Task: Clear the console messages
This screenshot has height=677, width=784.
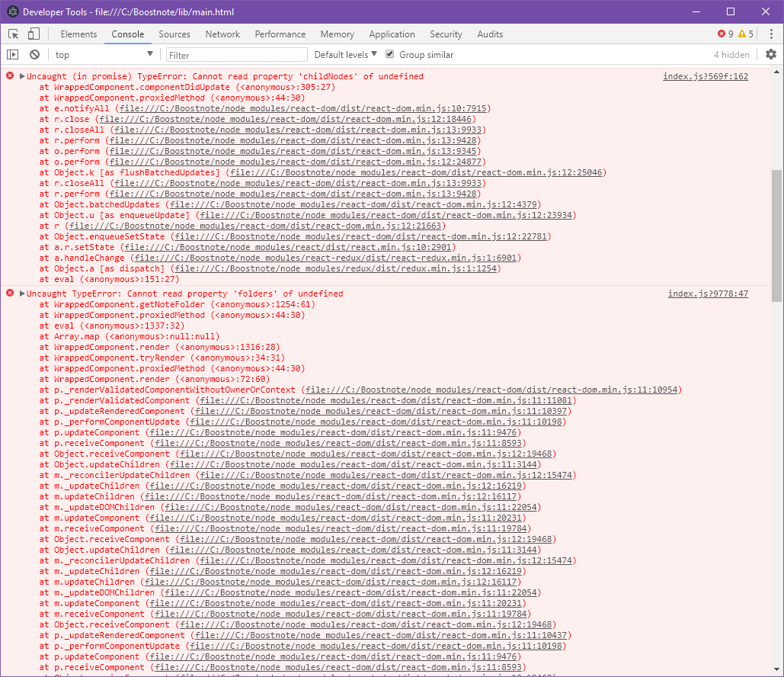Action: click(x=34, y=54)
